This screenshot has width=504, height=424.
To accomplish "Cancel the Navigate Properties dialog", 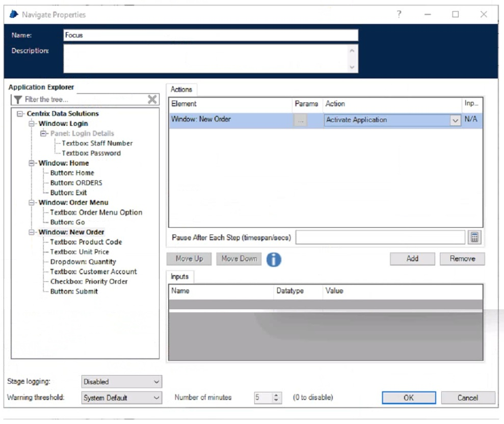I will coord(467,398).
